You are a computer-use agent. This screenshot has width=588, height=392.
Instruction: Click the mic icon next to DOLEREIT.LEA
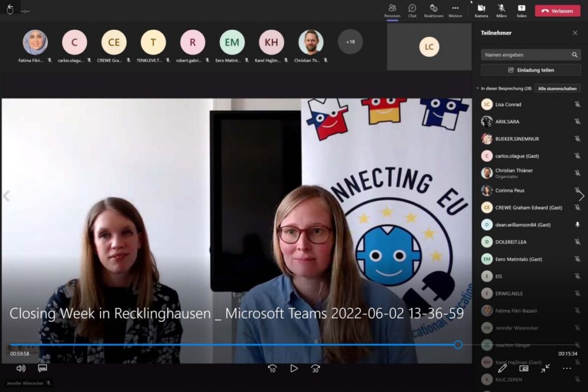[x=577, y=242]
